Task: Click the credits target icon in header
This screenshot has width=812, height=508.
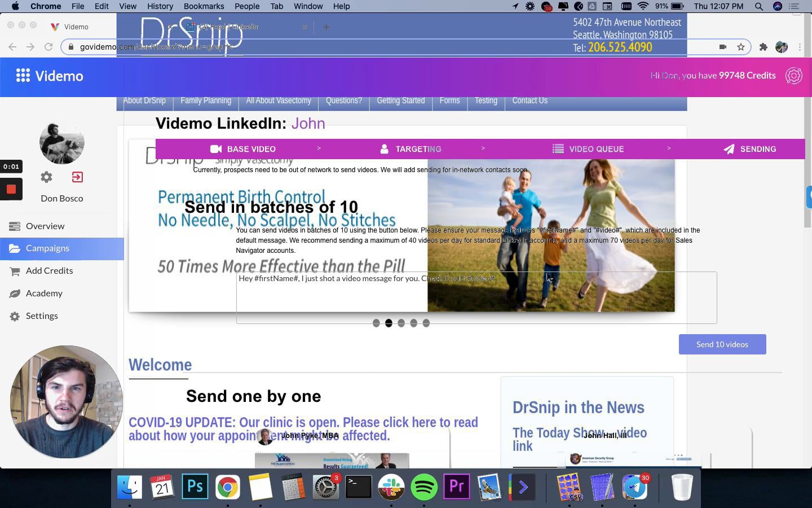Action: pos(794,76)
